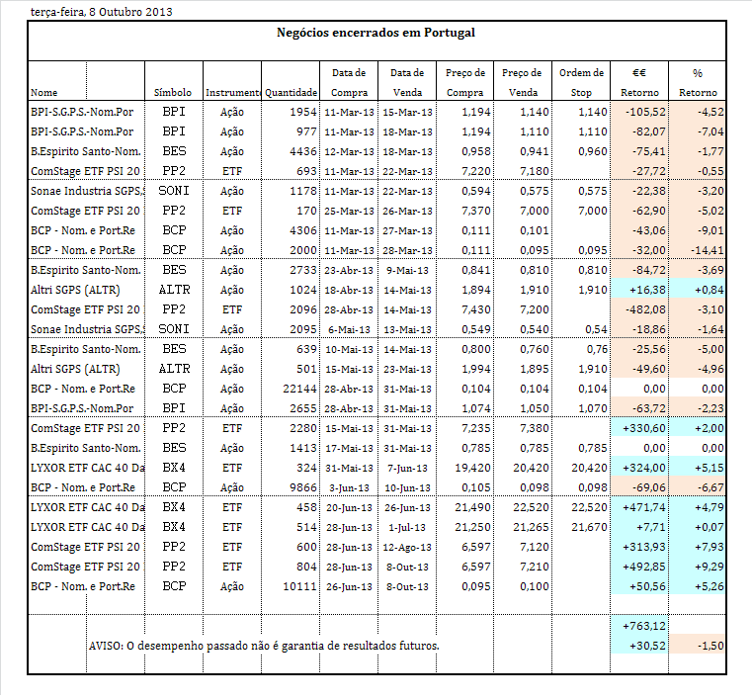This screenshot has width=752, height=700.
Task: Select the 'Data de Compra' column header
Action: click(349, 82)
